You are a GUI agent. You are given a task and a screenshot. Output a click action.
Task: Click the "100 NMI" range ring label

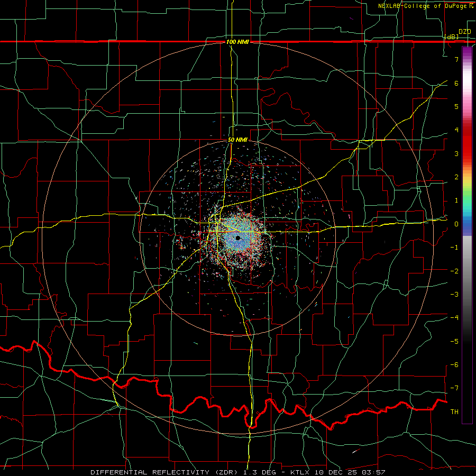(237, 42)
